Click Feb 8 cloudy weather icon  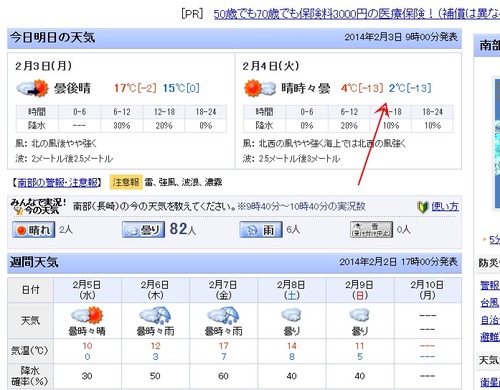(x=291, y=315)
